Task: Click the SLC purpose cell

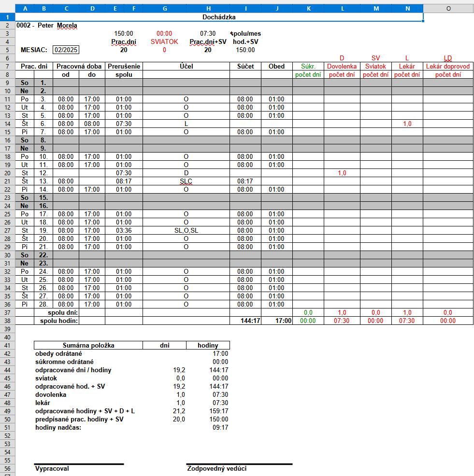Action: tap(186, 181)
